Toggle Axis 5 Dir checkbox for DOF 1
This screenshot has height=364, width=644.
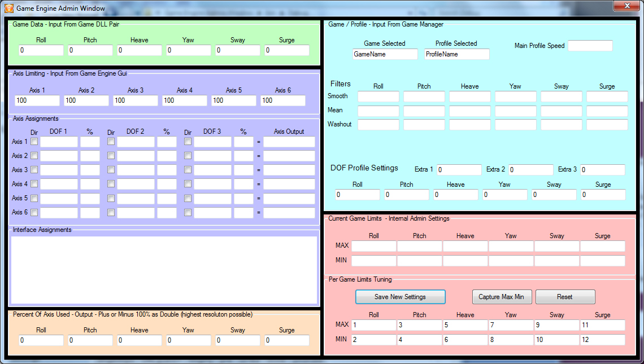click(34, 198)
